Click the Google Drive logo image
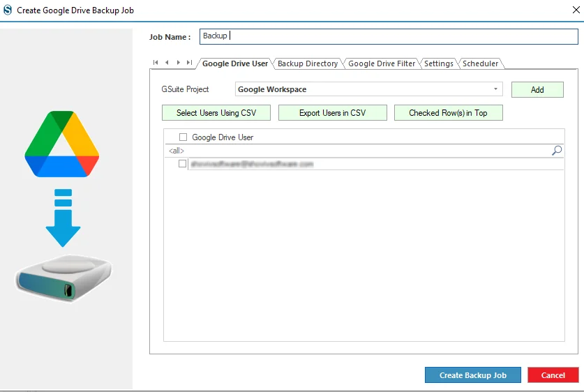 tap(62, 144)
